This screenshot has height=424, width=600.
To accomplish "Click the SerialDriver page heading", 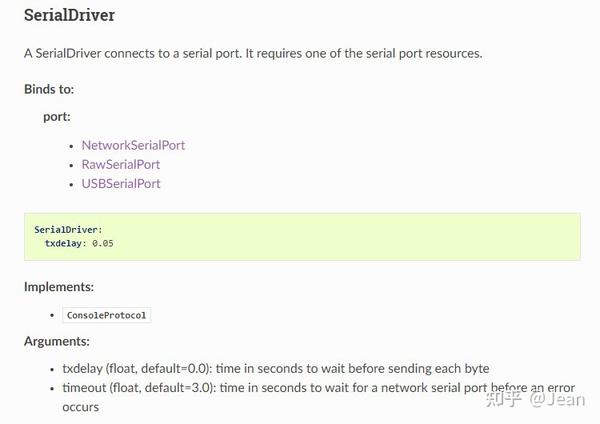I will pyautogui.click(x=70, y=17).
